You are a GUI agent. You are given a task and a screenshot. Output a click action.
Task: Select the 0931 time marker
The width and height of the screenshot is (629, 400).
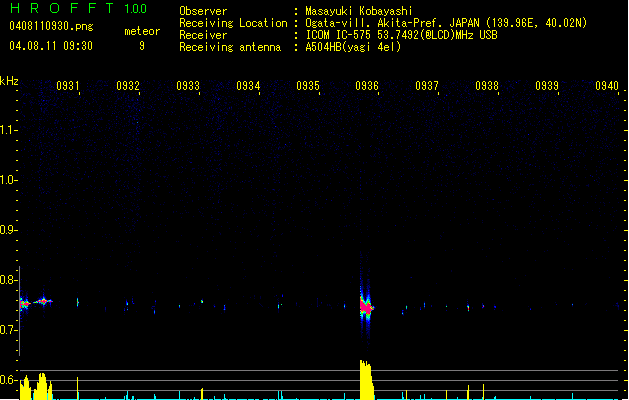[69, 86]
